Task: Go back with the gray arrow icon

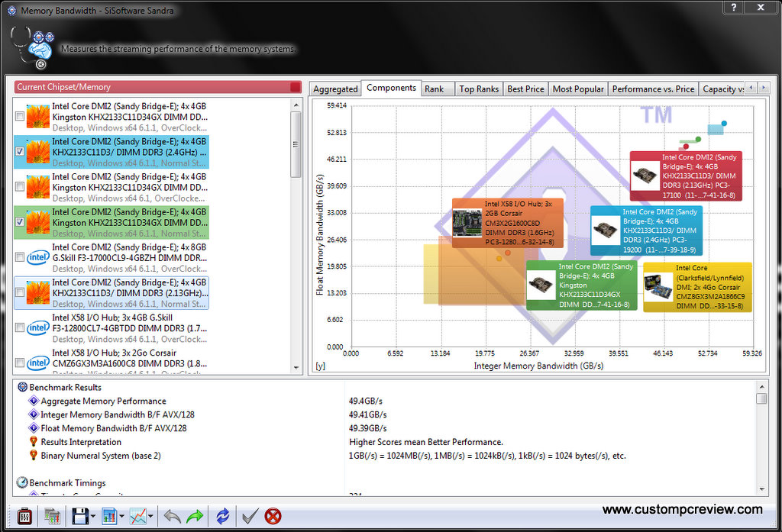Action: click(172, 516)
